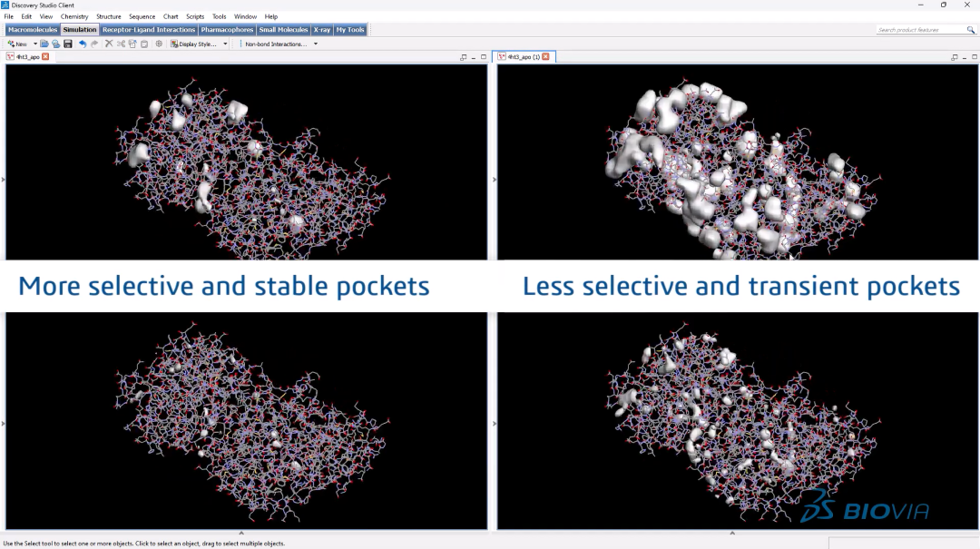Switch to Pharmacophores tab
The image size is (980, 549).
click(227, 29)
